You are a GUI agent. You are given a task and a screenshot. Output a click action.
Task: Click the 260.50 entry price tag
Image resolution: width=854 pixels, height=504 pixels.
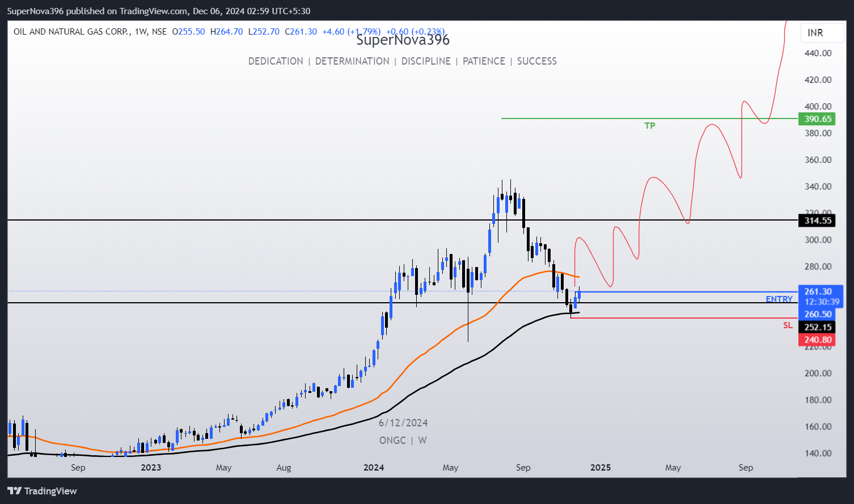point(817,314)
